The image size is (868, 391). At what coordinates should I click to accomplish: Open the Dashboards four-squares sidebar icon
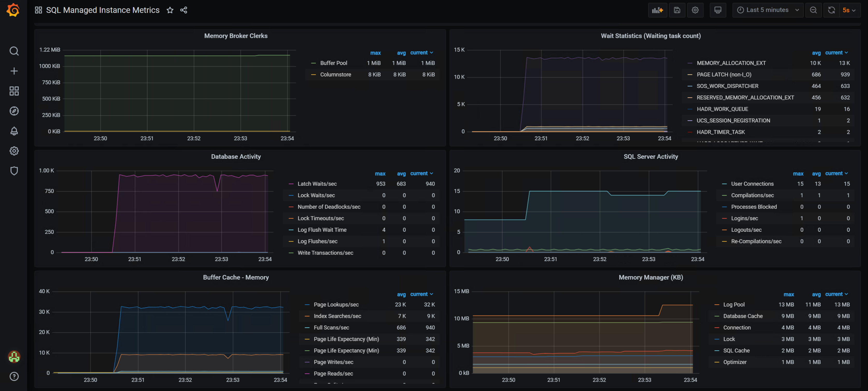pyautogui.click(x=14, y=91)
